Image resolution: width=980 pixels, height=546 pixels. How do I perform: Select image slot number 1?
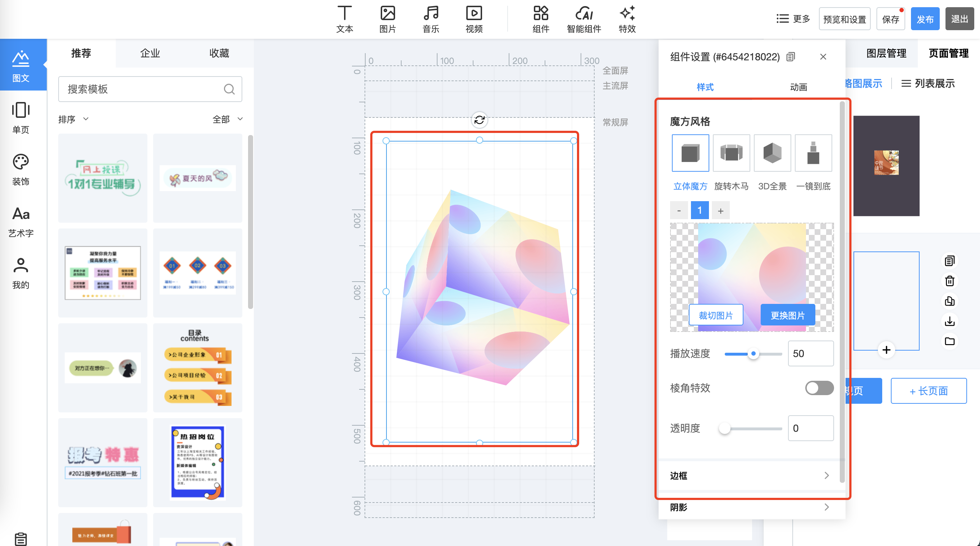pos(700,210)
